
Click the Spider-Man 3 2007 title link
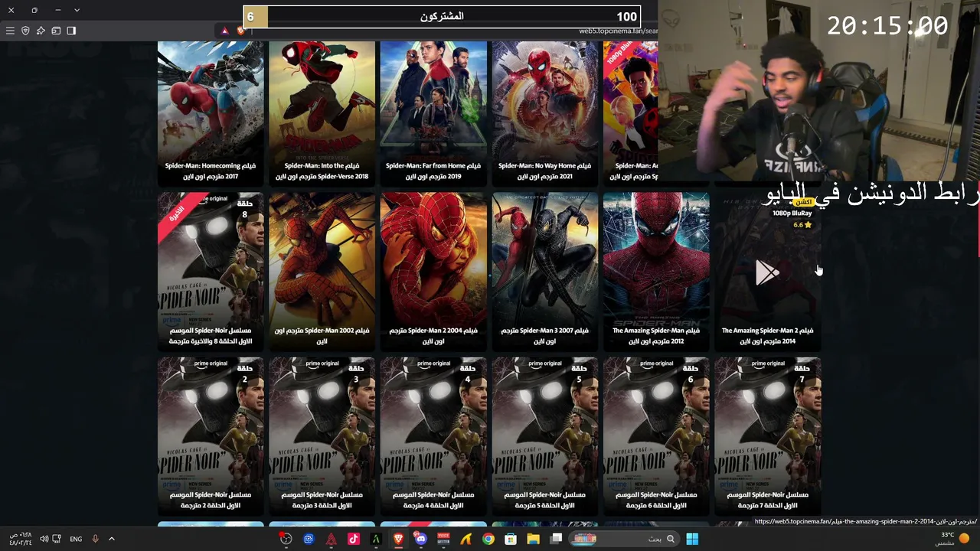(545, 336)
